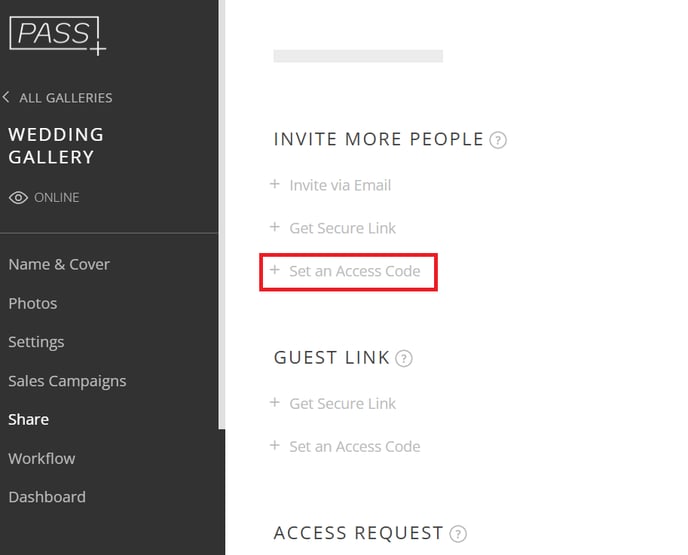
Task: Click the PASS+ logo
Action: click(57, 36)
